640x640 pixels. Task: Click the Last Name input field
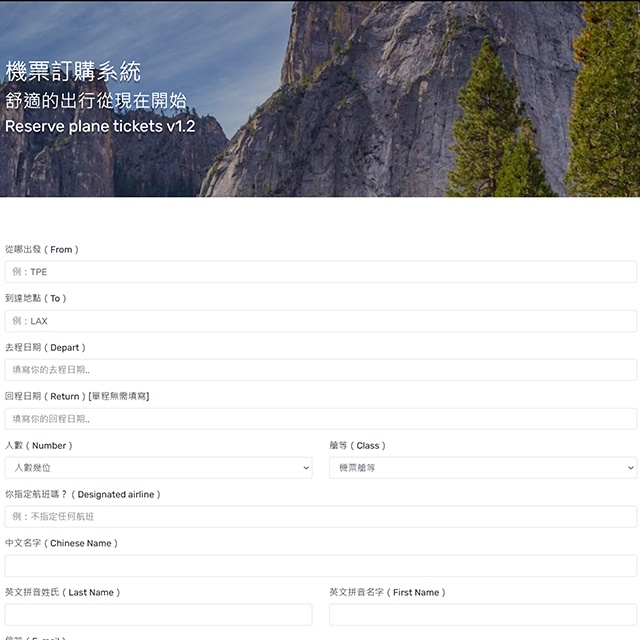[158, 615]
